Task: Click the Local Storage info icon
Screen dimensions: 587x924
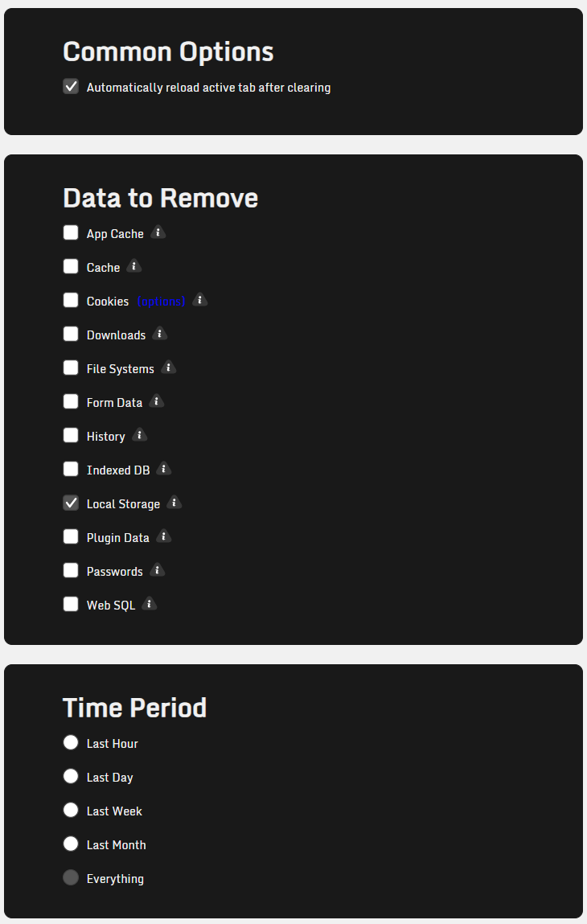Action: [x=174, y=503]
